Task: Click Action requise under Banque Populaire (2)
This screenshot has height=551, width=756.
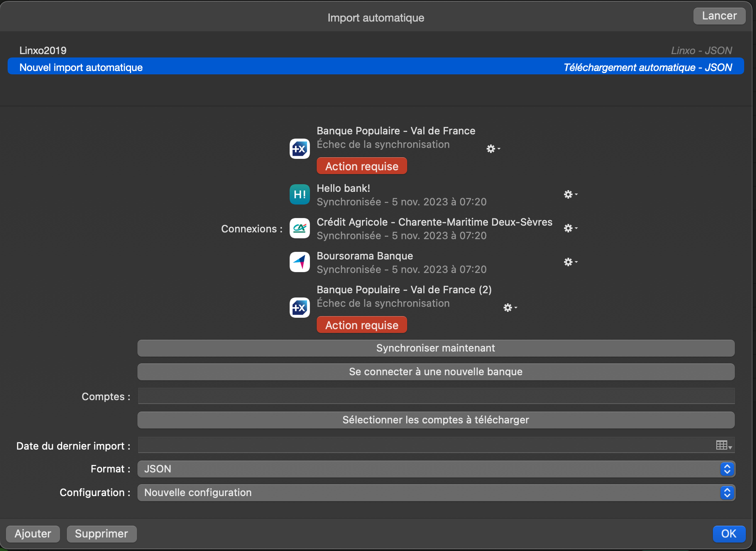Action: (362, 325)
